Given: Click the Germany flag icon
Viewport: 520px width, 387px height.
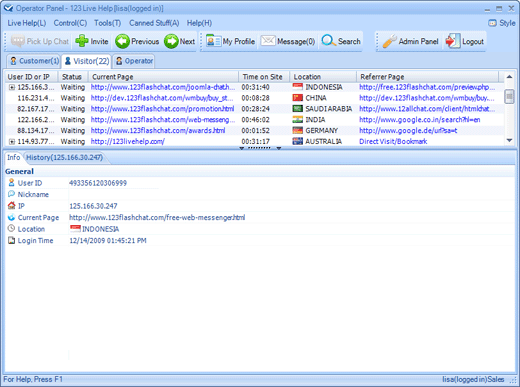Looking at the screenshot, I should coord(297,130).
